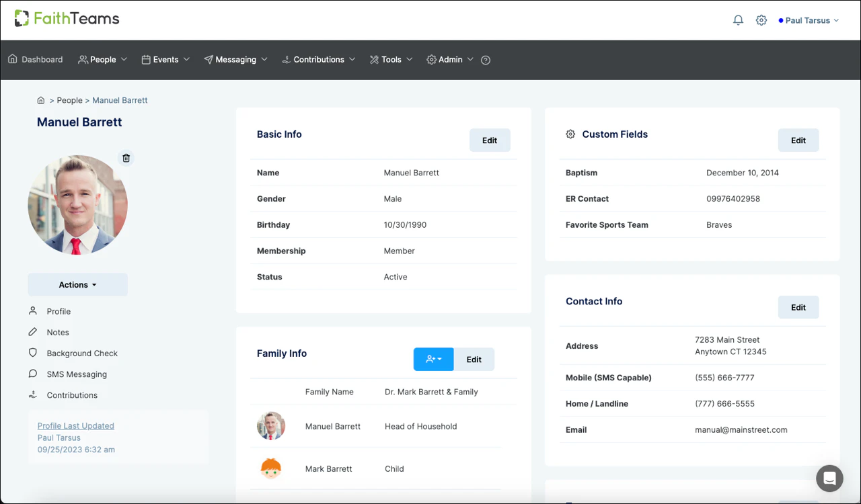Open the help question mark icon
The width and height of the screenshot is (861, 504).
point(485,60)
